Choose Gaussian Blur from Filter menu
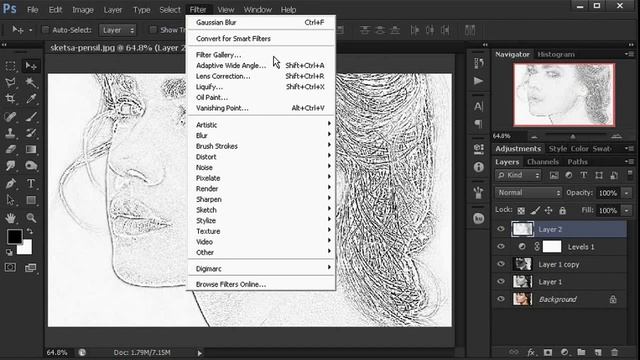 coord(261,22)
